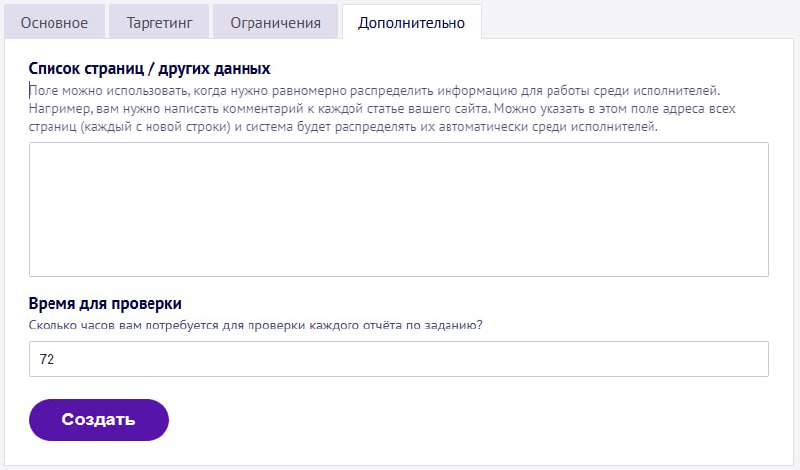Click the word Создать on the purple button

98,419
